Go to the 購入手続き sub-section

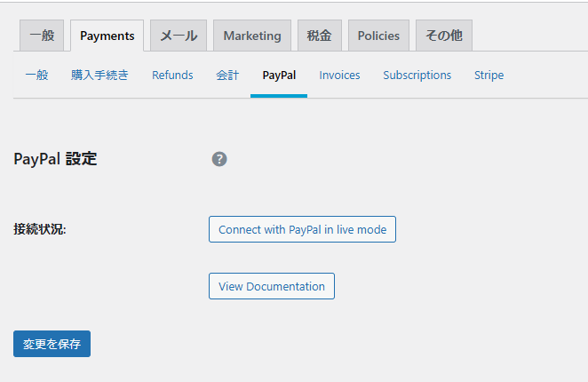pos(99,76)
